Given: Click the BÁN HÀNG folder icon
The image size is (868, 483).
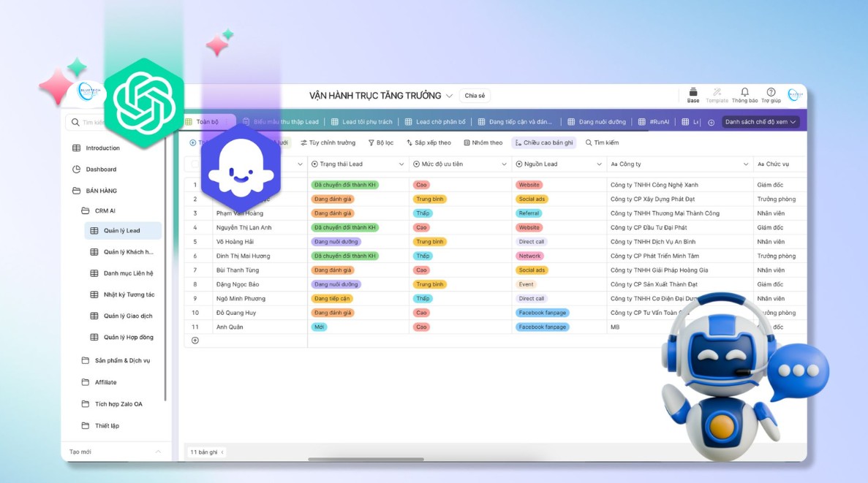Looking at the screenshot, I should pyautogui.click(x=76, y=191).
